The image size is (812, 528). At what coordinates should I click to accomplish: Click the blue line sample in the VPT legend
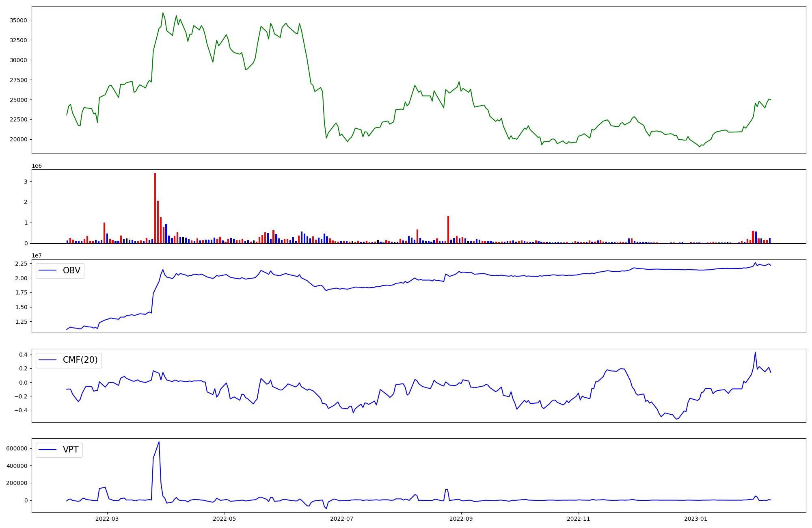(x=48, y=450)
